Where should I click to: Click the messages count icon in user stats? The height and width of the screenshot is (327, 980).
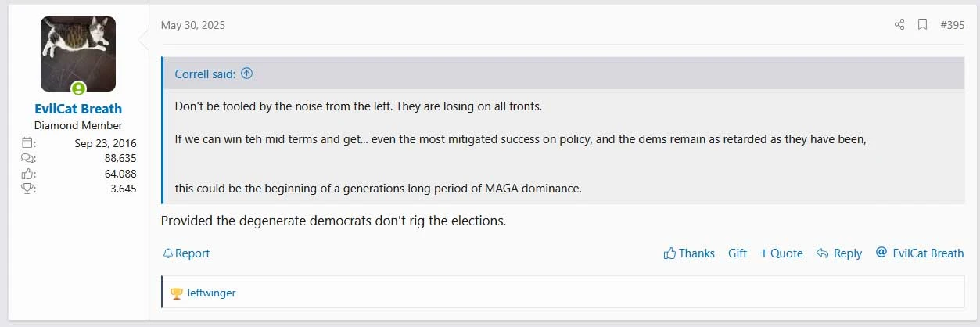(x=28, y=159)
